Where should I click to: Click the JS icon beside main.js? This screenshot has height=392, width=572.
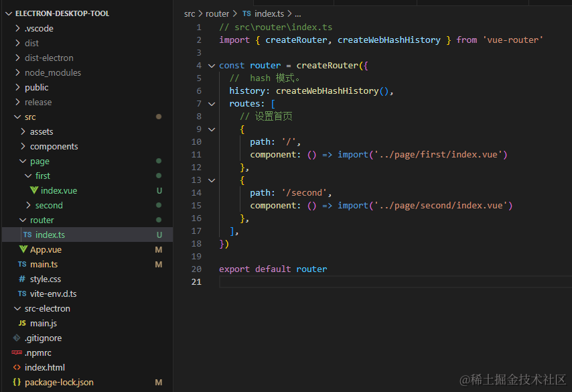pos(23,323)
